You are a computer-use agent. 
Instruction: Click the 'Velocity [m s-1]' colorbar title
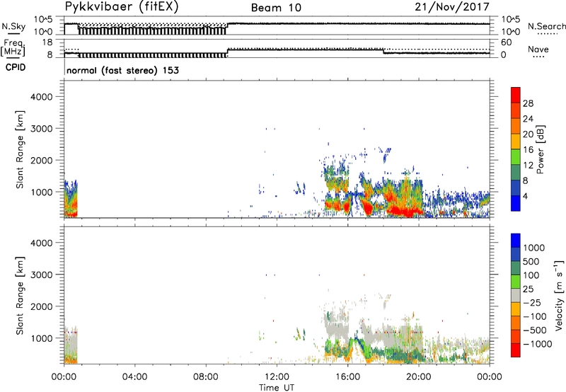coord(559,295)
